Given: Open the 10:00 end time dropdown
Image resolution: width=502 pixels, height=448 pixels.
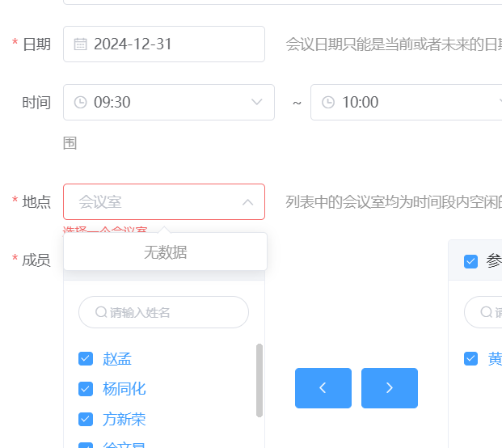Looking at the screenshot, I should click(x=407, y=103).
